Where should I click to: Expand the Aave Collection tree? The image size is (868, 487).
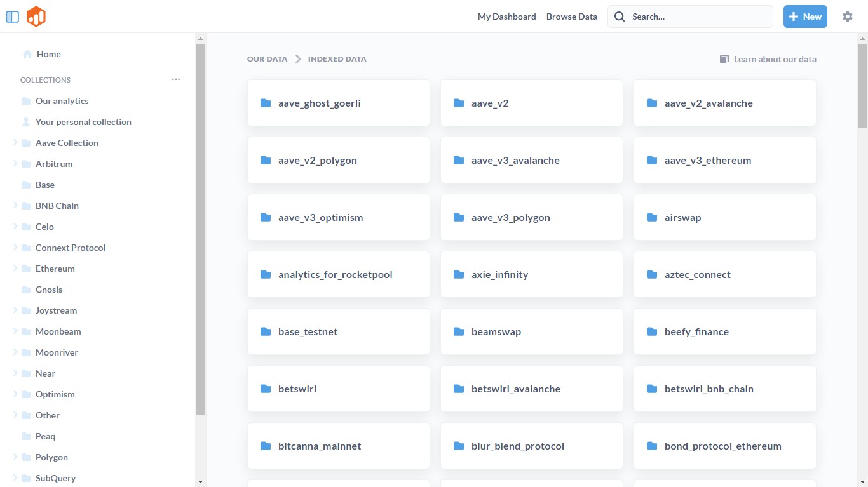pyautogui.click(x=15, y=143)
